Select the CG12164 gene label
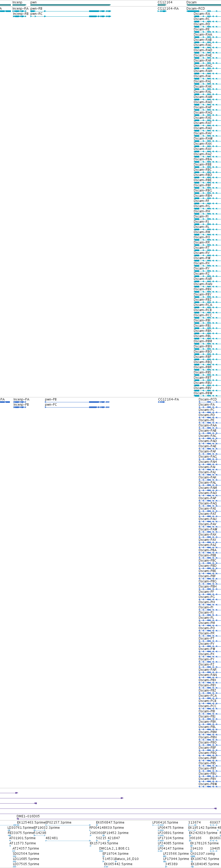The width and height of the screenshot is (221, 868). click(x=165, y=2)
